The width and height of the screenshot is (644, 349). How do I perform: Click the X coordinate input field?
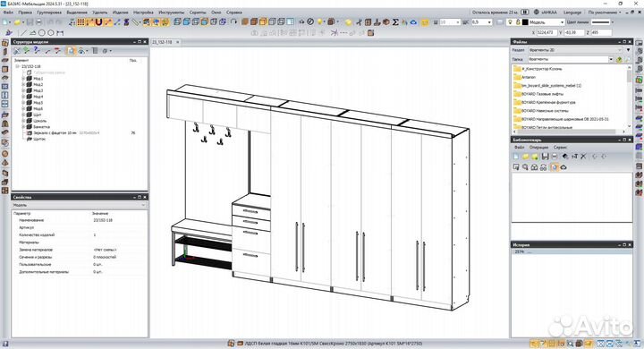[x=547, y=32]
